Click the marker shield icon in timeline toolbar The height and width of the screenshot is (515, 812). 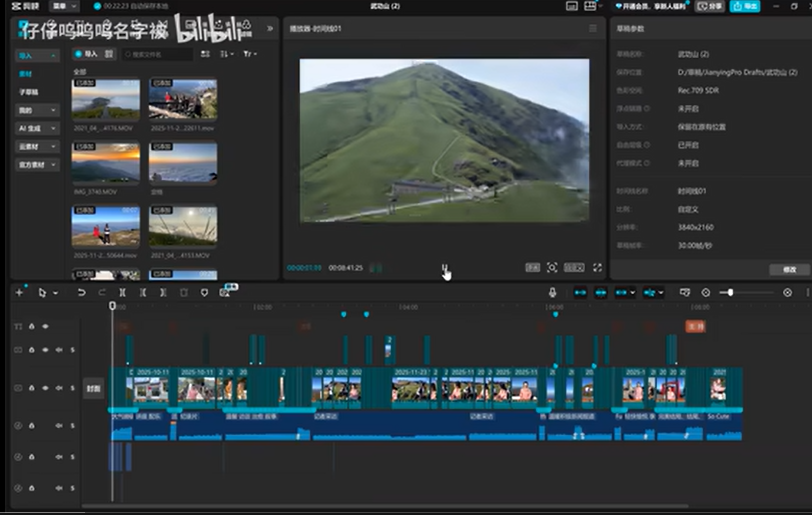coord(204,292)
